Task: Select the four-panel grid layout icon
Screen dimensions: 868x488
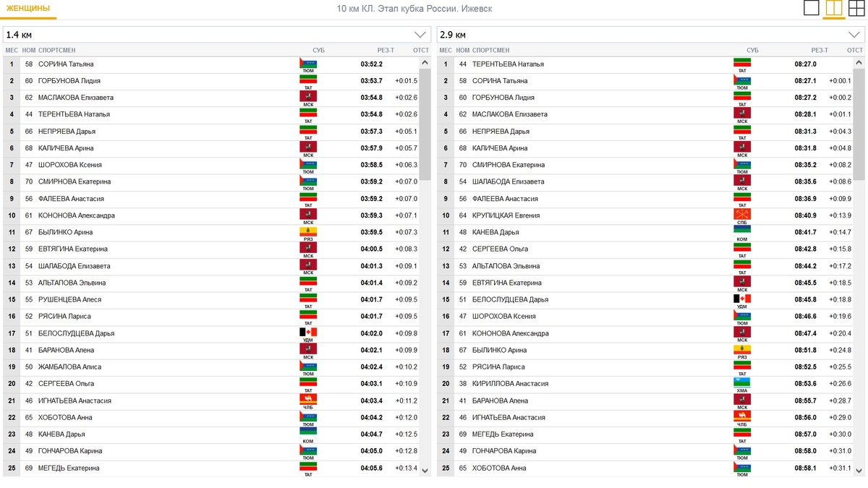Action: click(x=856, y=8)
